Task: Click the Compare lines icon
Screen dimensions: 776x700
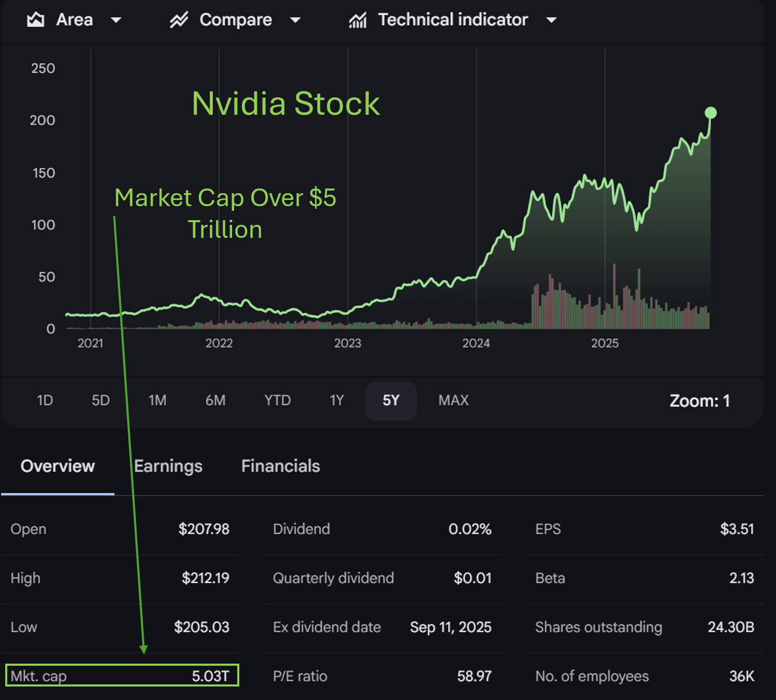Action: tap(179, 20)
